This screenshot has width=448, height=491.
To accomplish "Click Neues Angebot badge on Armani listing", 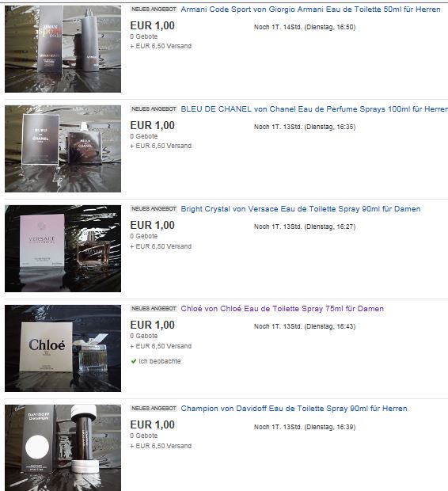I will pyautogui.click(x=154, y=10).
